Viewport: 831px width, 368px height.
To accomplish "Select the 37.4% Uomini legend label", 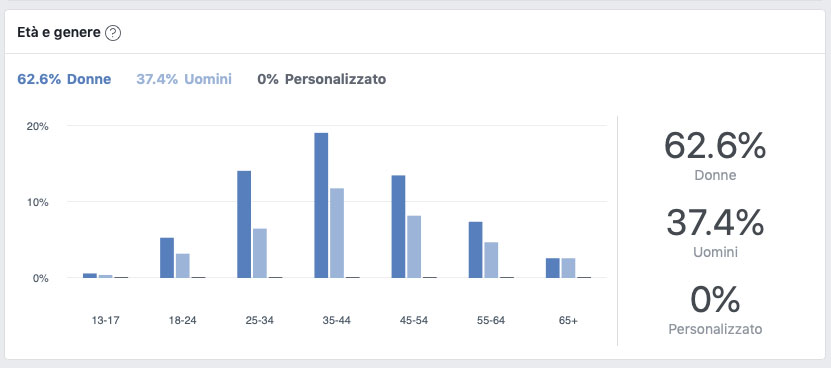I will pyautogui.click(x=184, y=80).
